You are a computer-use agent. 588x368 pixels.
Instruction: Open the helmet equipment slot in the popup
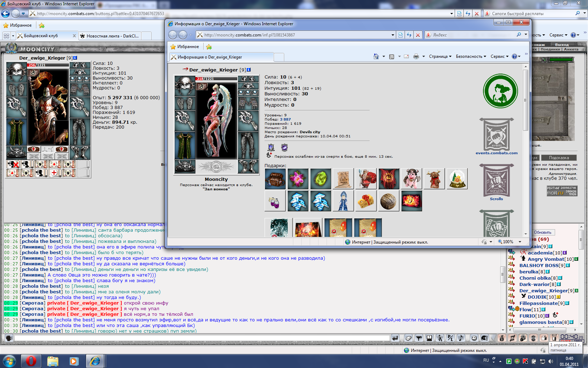pos(185,86)
